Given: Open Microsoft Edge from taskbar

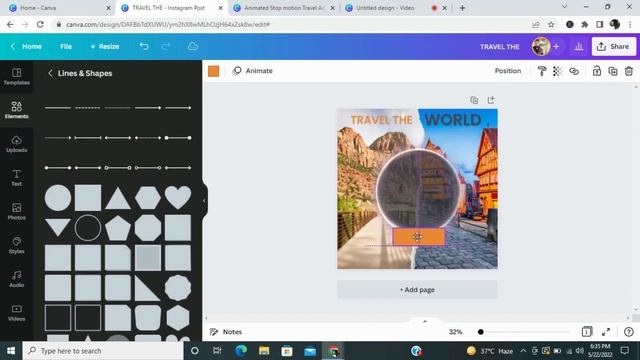Looking at the screenshot, I should tap(241, 351).
